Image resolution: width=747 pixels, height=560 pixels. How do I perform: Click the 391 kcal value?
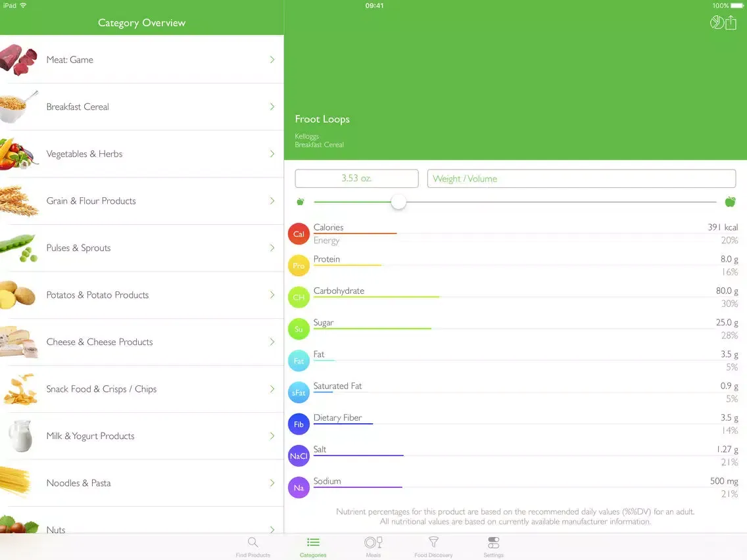(723, 227)
